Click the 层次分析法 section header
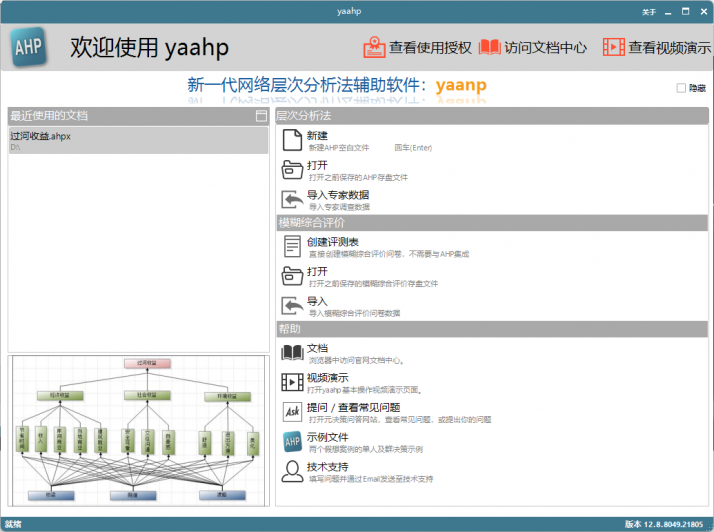Screen dimensions: 714x532 point(492,116)
